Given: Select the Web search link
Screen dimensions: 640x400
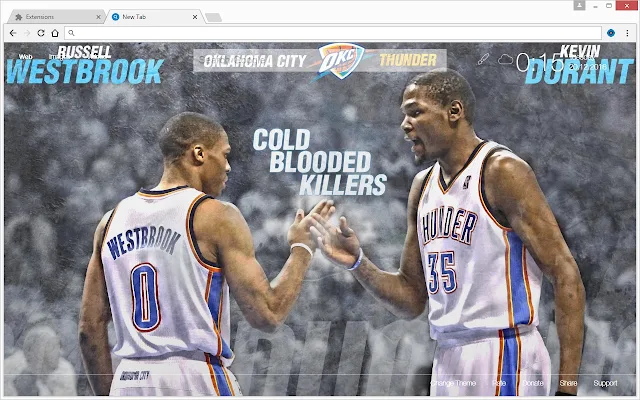Looking at the screenshot, I should coord(25,57).
